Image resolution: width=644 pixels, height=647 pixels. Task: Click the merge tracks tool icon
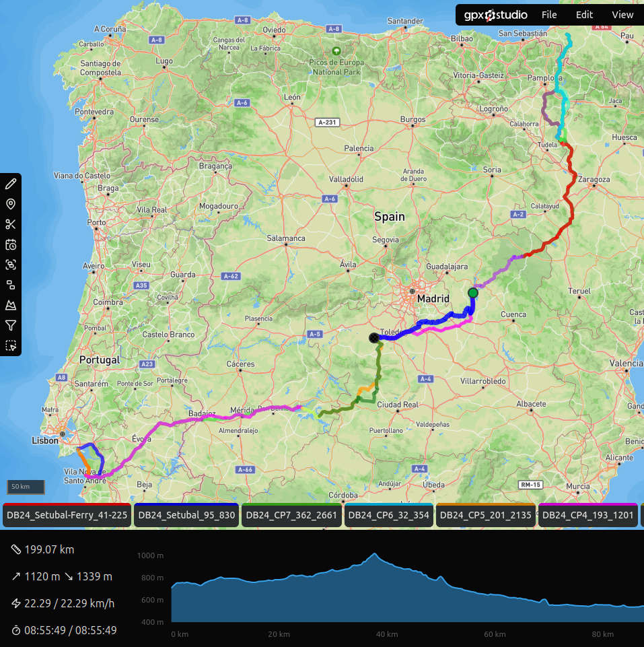click(10, 265)
